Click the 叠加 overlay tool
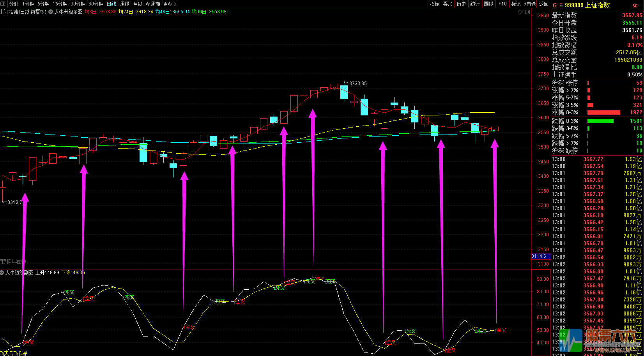Screen dimensions: 644x356 (448, 4)
